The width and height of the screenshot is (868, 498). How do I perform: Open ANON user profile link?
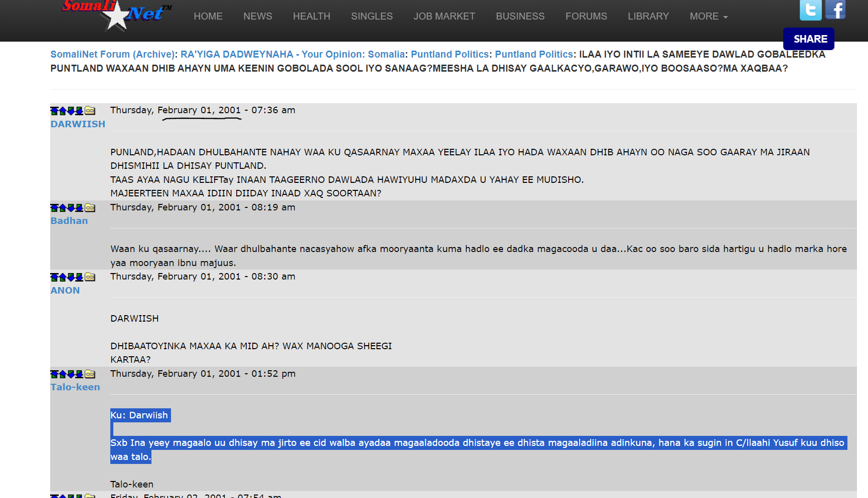tap(65, 291)
